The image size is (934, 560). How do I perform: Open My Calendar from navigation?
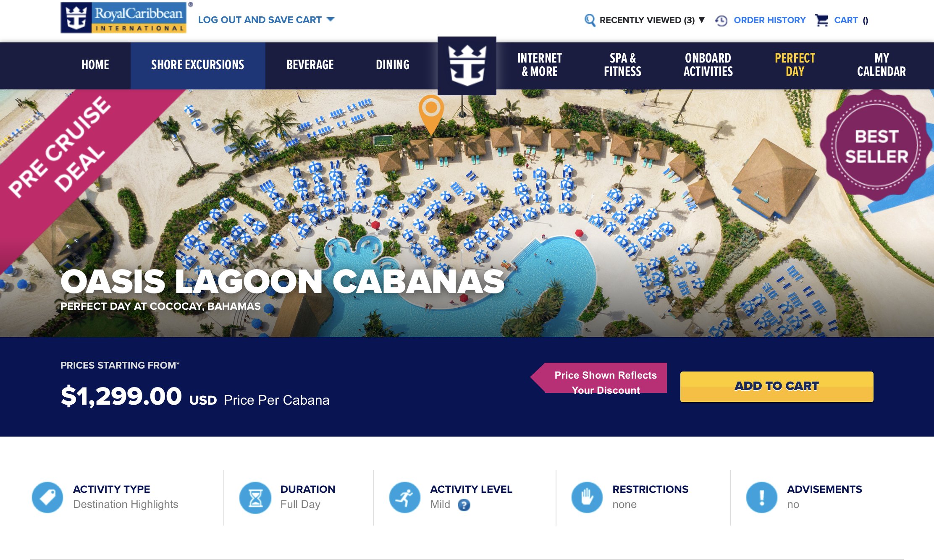881,65
